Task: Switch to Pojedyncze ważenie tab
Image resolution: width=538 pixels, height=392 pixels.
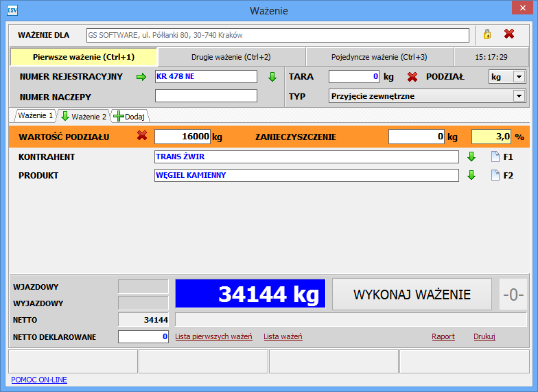Action: click(x=379, y=57)
